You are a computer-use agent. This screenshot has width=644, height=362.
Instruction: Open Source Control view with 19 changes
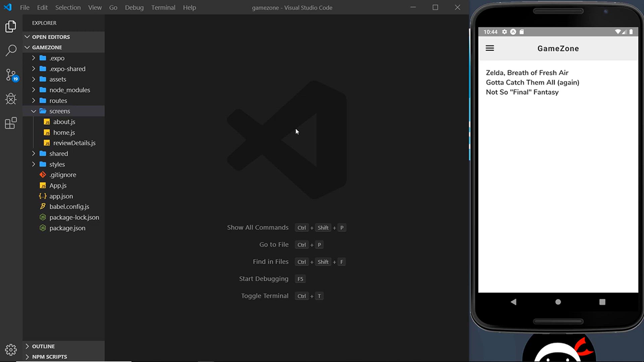tap(11, 75)
